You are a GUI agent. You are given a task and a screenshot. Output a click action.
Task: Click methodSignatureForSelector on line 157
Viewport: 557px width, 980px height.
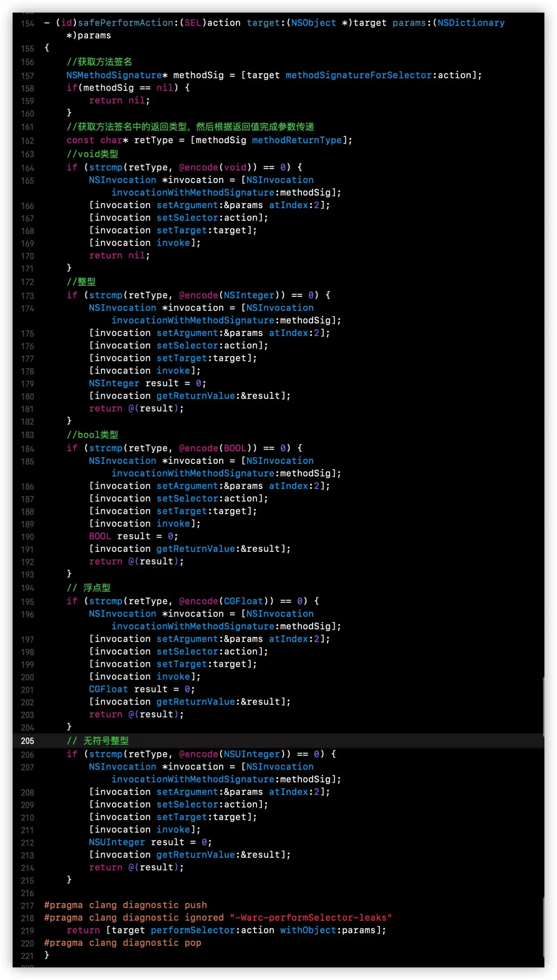coord(358,75)
